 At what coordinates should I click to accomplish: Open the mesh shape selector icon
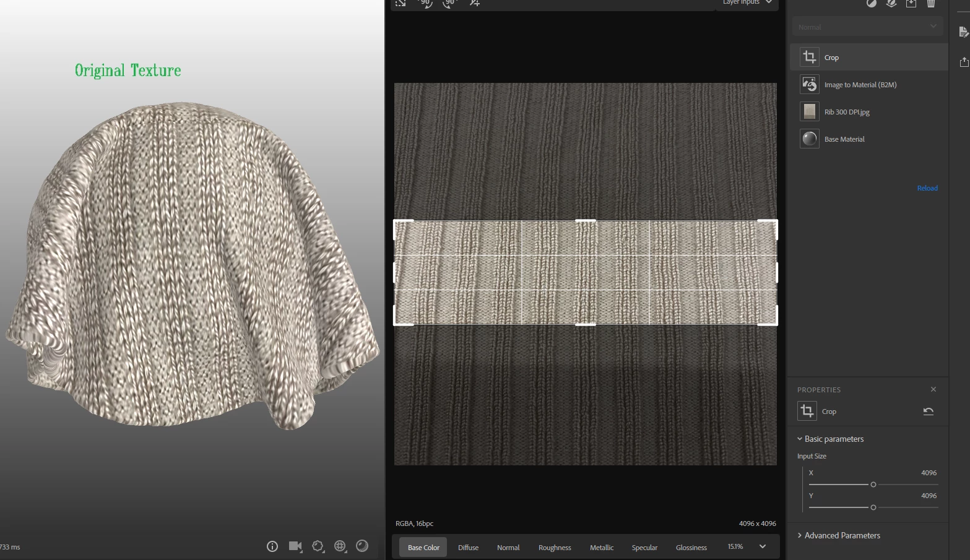point(318,546)
